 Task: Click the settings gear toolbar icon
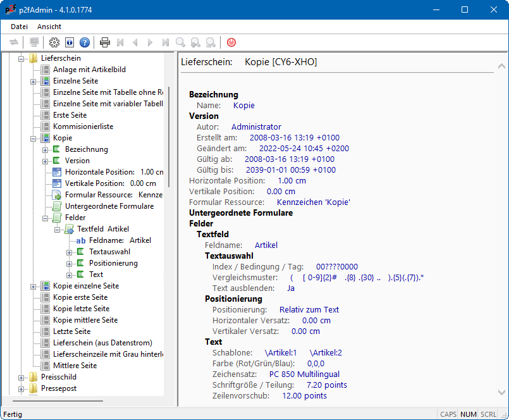tap(54, 42)
